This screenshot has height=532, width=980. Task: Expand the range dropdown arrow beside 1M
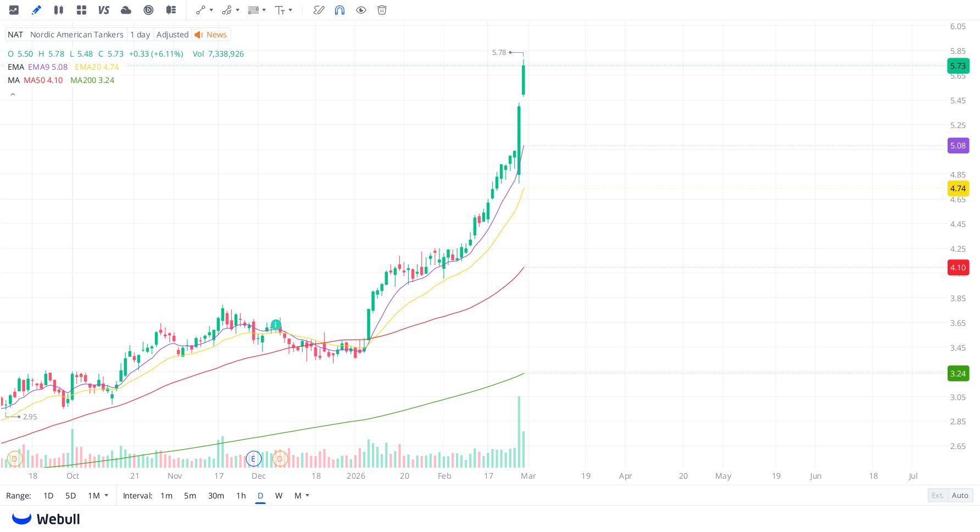pos(107,495)
